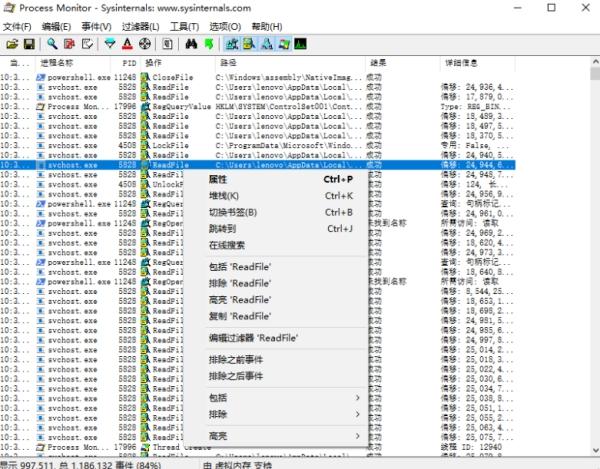
Task: Click the 进程名称 column header
Action: tap(73, 63)
